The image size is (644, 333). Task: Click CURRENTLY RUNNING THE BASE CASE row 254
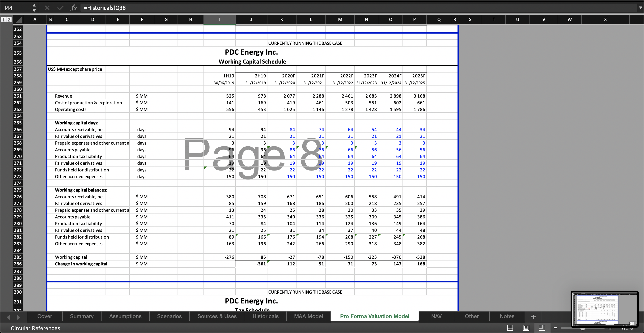[x=305, y=43]
